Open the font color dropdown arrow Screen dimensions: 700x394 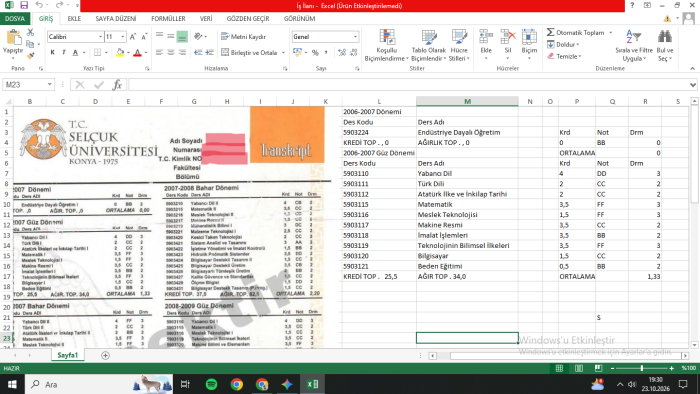tap(146, 53)
